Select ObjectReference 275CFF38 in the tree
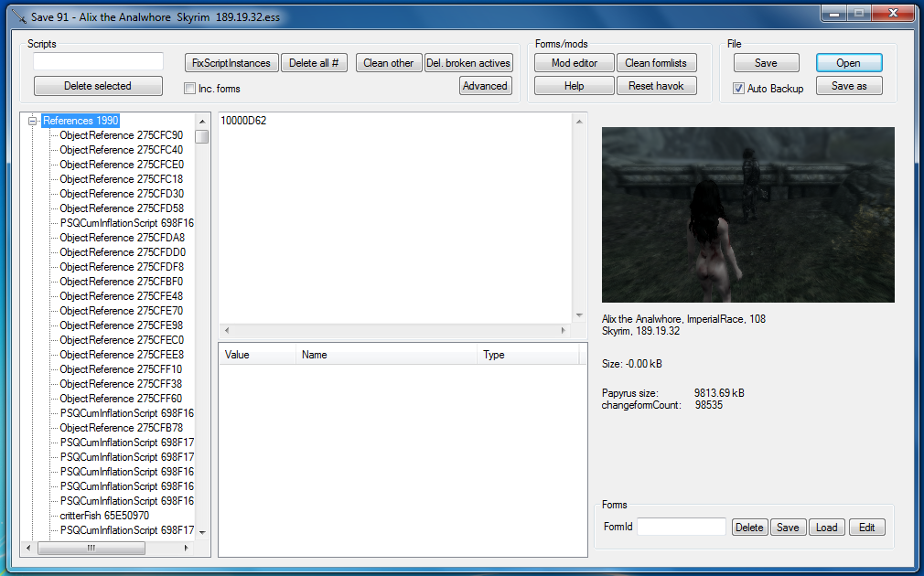The image size is (924, 576). pyautogui.click(x=121, y=384)
